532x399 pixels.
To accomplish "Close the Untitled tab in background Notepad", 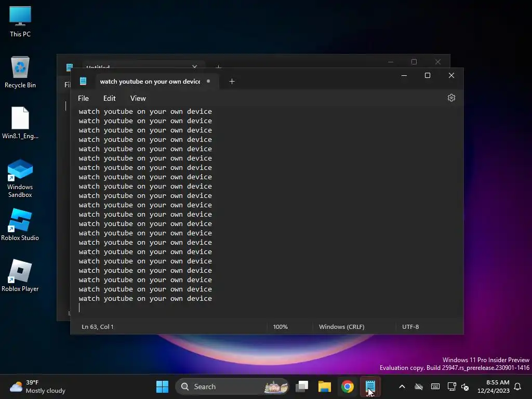I will click(194, 66).
